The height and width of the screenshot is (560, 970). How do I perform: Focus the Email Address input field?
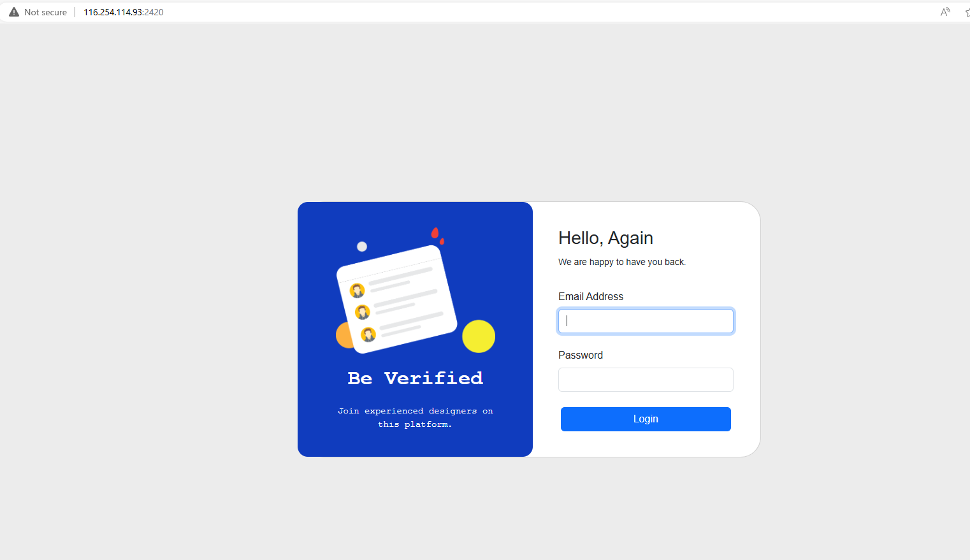(646, 321)
